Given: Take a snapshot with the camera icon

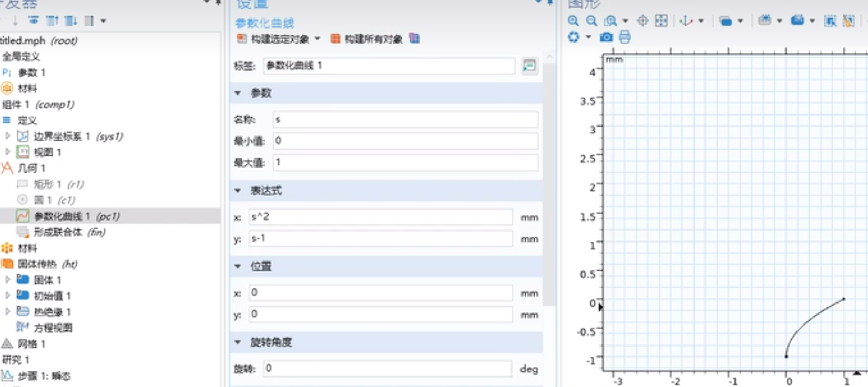Looking at the screenshot, I should pyautogui.click(x=606, y=37).
